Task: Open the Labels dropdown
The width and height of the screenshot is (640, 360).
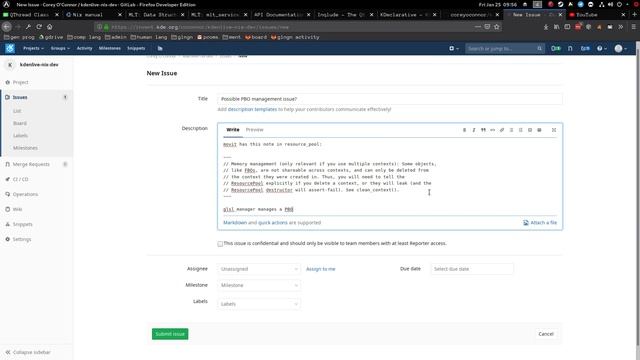Action: tap(259, 304)
